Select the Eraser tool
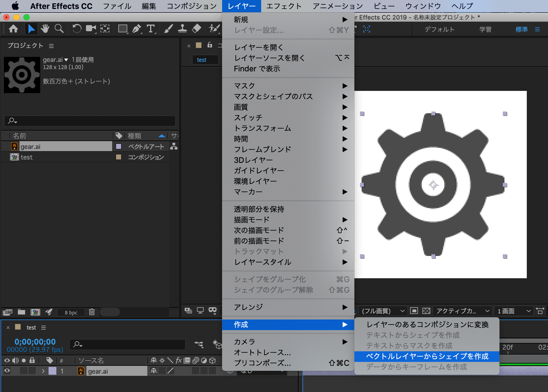 (197, 28)
